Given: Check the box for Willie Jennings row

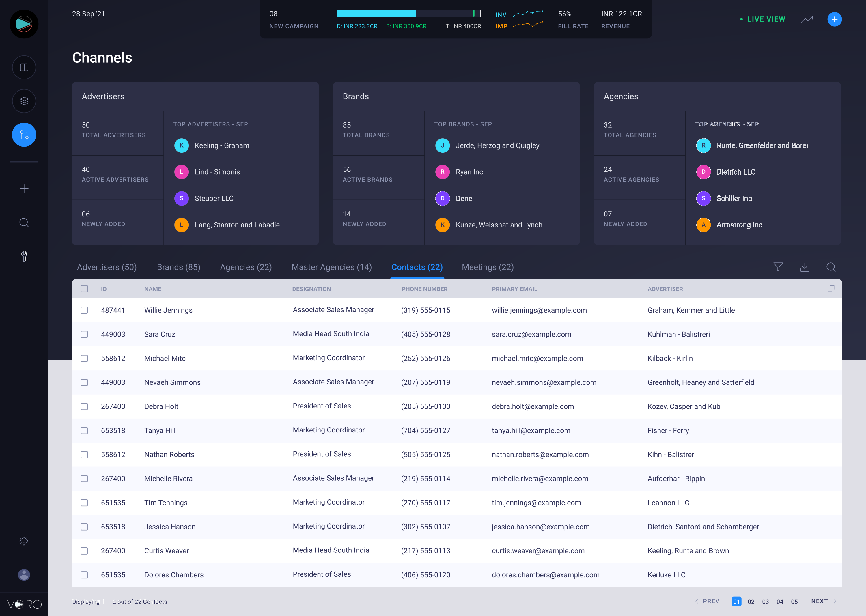Looking at the screenshot, I should 84,310.
